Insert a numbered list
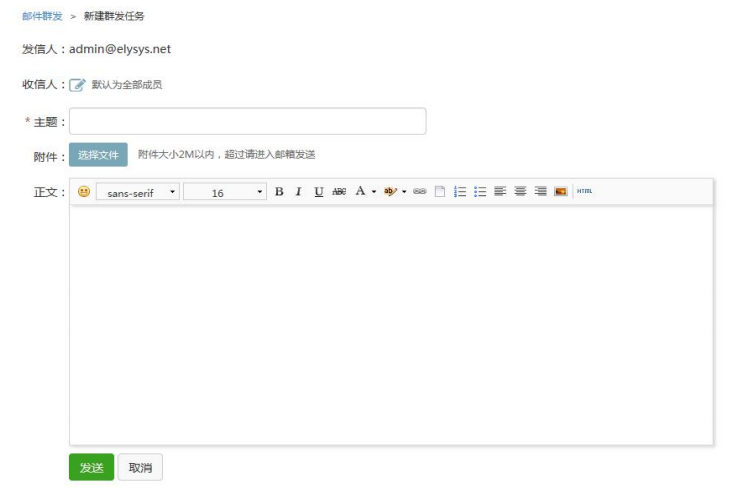The image size is (750, 492). 460,192
